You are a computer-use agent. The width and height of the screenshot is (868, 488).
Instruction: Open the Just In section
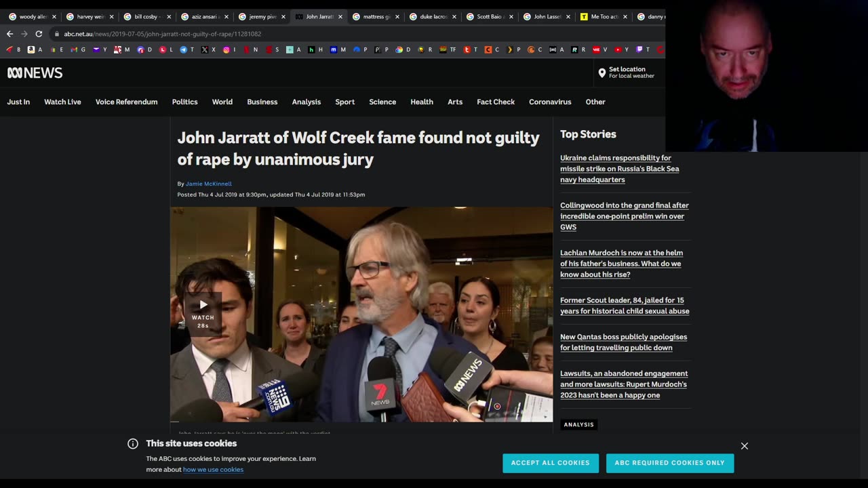point(18,102)
